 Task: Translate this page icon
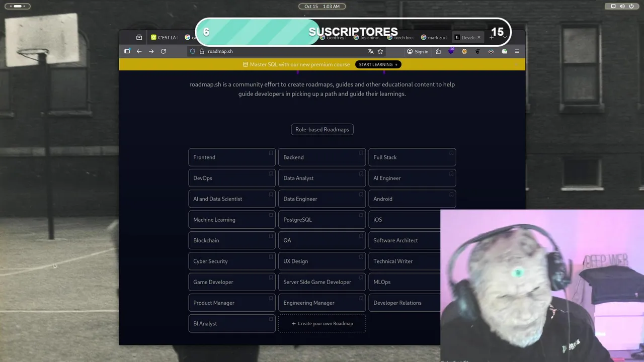point(371,51)
